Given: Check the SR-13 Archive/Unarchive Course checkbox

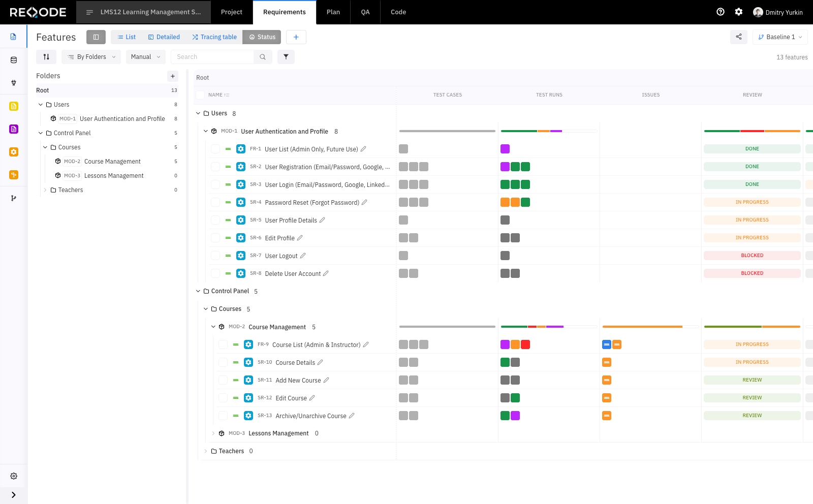Looking at the screenshot, I should pos(223,416).
